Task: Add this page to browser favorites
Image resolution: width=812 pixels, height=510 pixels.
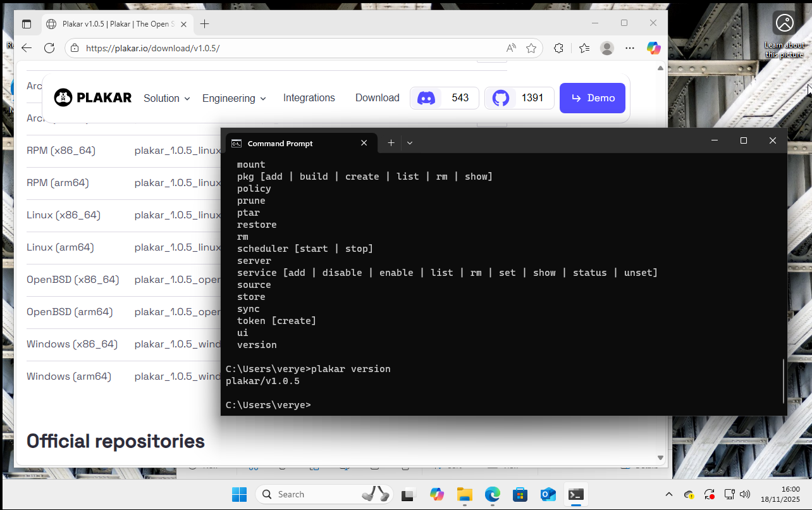Action: [531, 48]
